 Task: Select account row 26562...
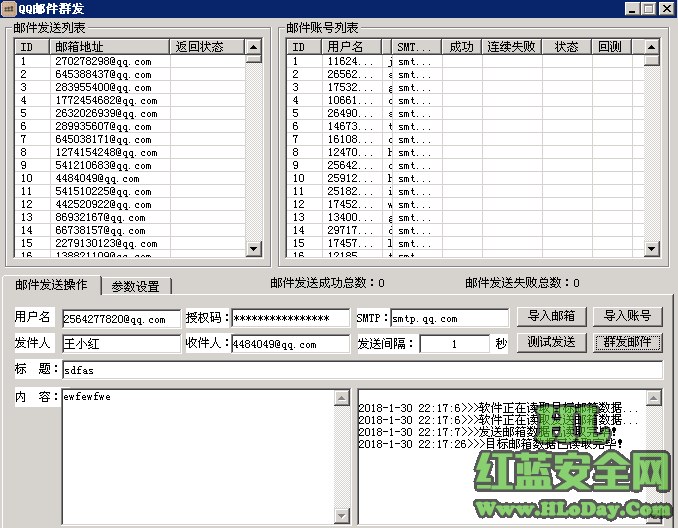click(x=465, y=74)
